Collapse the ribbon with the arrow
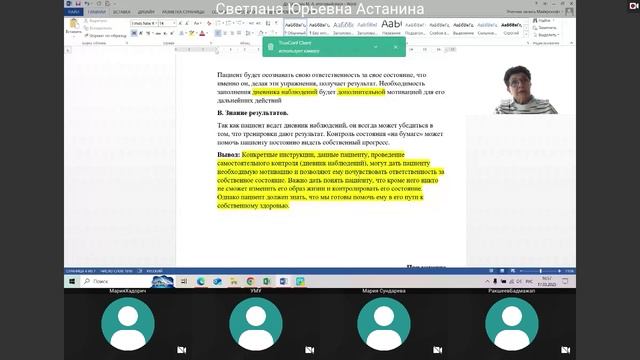 pos(571,43)
